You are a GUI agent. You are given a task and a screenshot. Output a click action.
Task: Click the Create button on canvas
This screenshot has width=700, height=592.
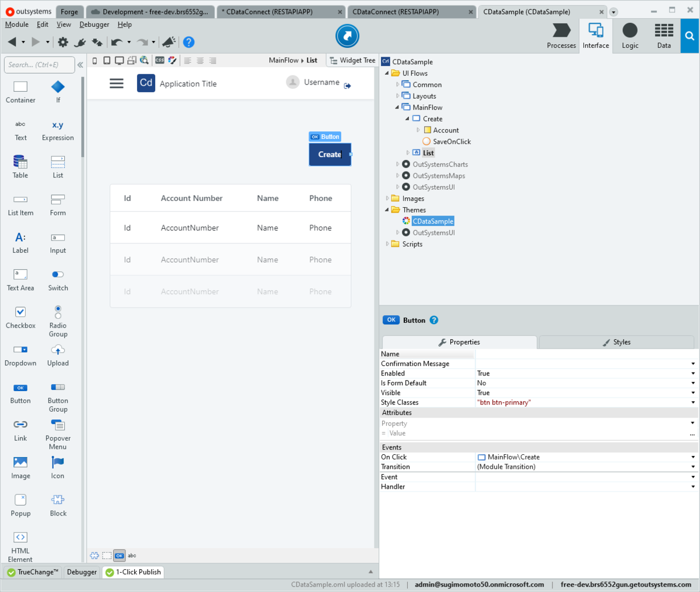click(330, 155)
